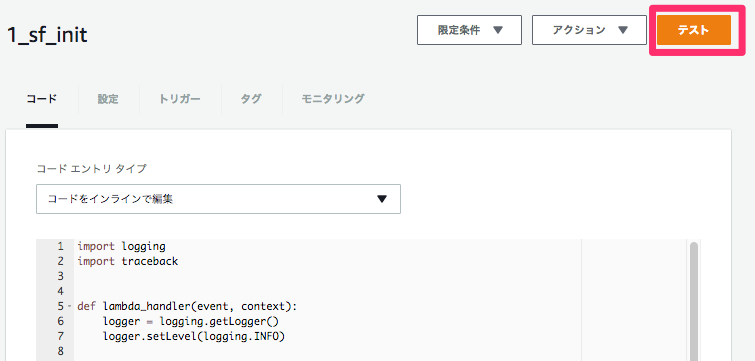Open the タグ tab
755x361 pixels.
coord(251,99)
